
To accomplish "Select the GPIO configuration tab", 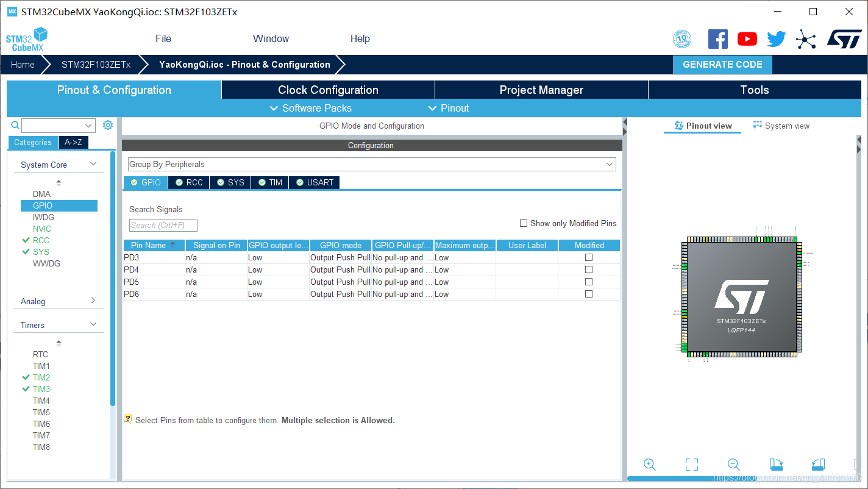I will [146, 182].
